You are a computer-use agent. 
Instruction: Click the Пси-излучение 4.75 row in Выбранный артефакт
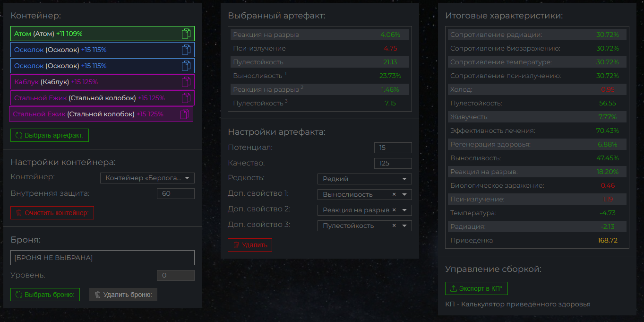(x=320, y=48)
